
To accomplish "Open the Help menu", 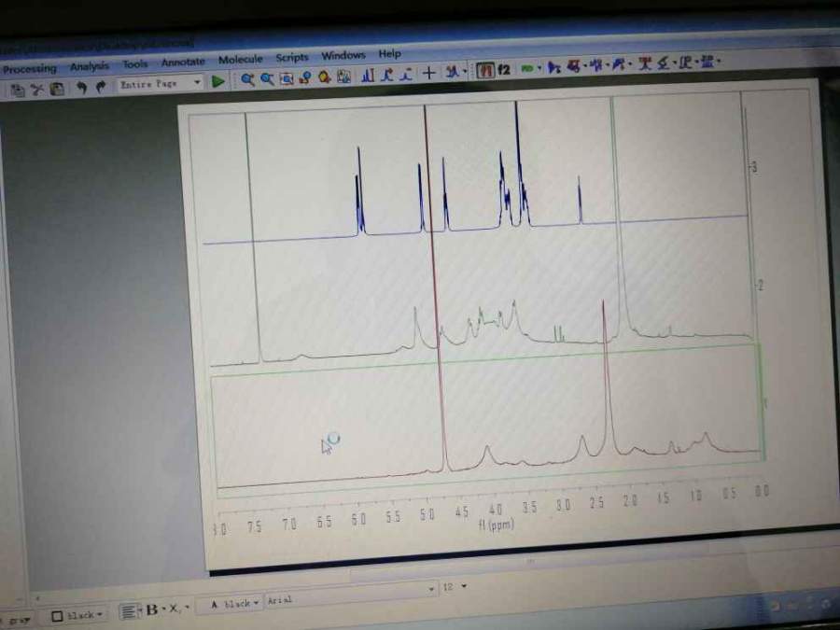I will coord(389,53).
